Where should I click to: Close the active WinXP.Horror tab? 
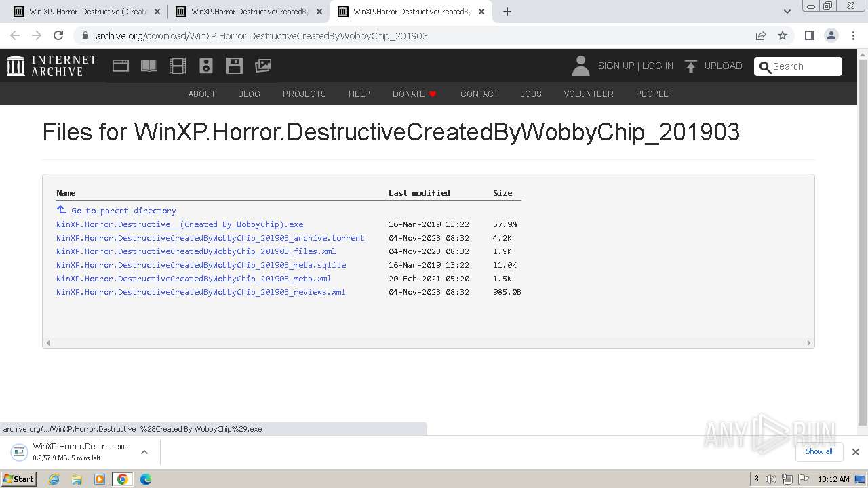pyautogui.click(x=481, y=12)
